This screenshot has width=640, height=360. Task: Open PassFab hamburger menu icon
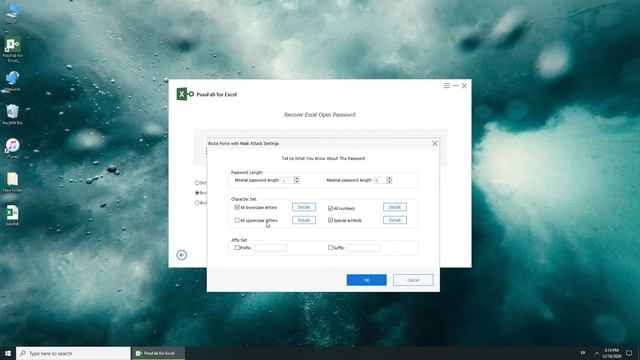[x=447, y=86]
